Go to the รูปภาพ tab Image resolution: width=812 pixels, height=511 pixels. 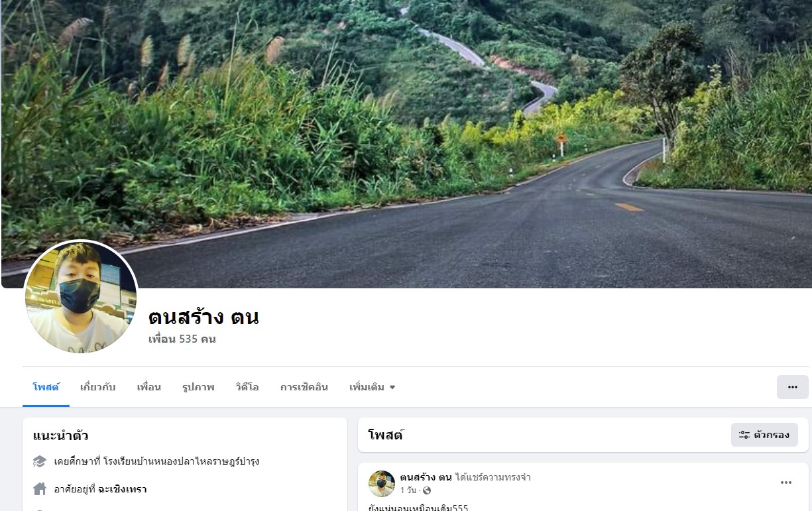coord(198,387)
